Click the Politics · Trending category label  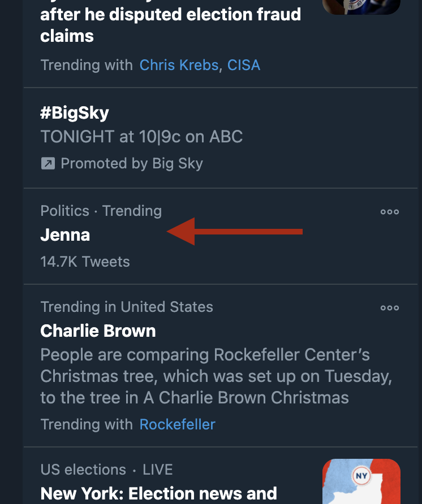tap(101, 211)
